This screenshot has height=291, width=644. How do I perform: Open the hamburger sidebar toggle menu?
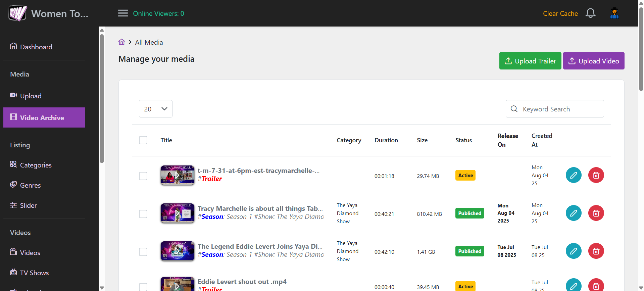coord(123,13)
